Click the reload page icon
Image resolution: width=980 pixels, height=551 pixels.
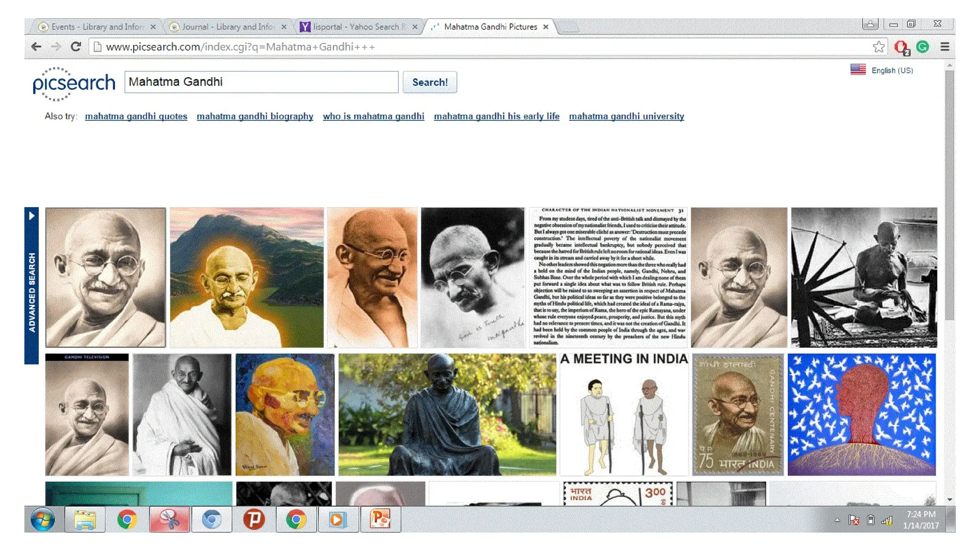(76, 47)
